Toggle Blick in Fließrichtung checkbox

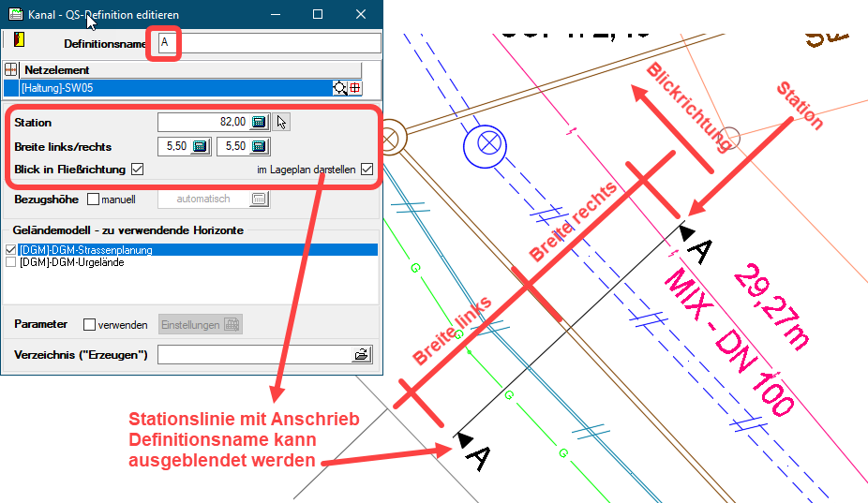click(x=137, y=170)
